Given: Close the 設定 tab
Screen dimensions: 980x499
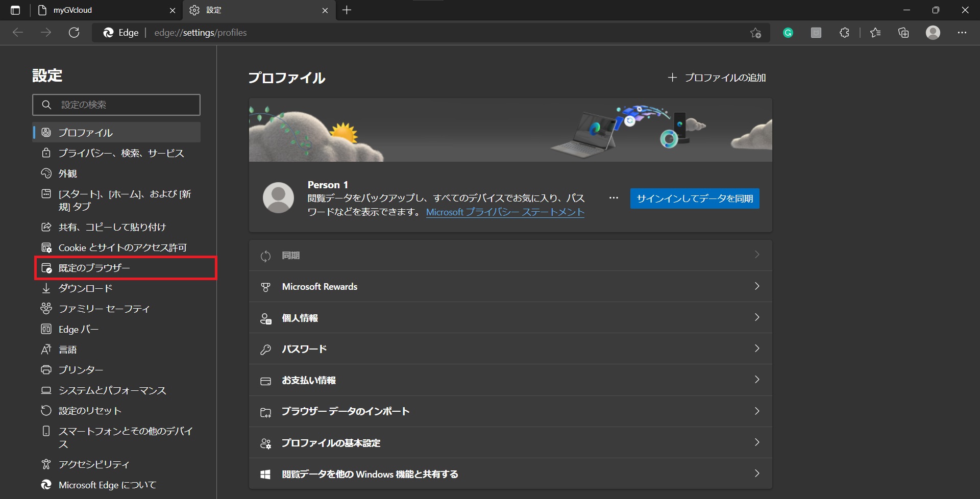Looking at the screenshot, I should coord(325,10).
